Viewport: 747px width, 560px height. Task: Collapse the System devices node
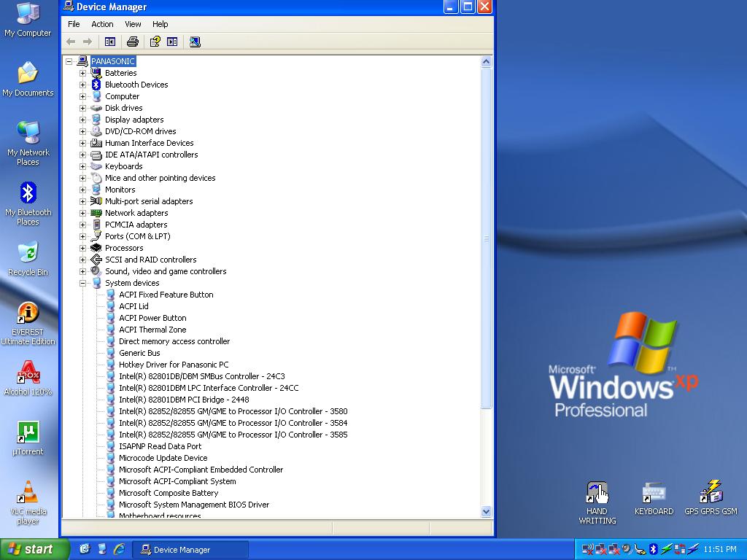click(x=83, y=283)
